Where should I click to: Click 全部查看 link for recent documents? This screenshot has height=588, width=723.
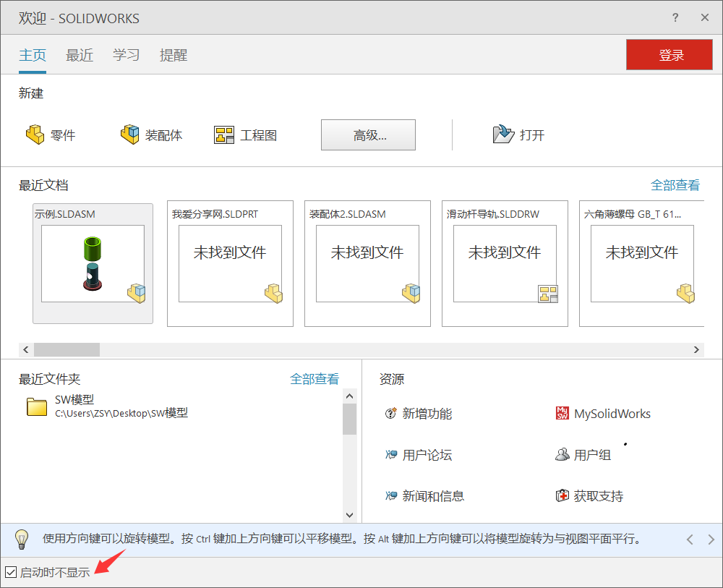pyautogui.click(x=675, y=185)
